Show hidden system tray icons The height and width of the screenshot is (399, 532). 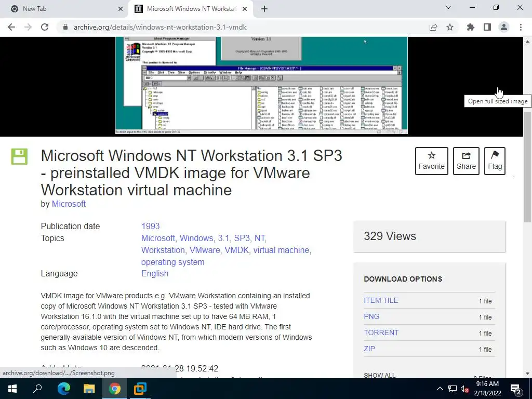click(x=440, y=389)
